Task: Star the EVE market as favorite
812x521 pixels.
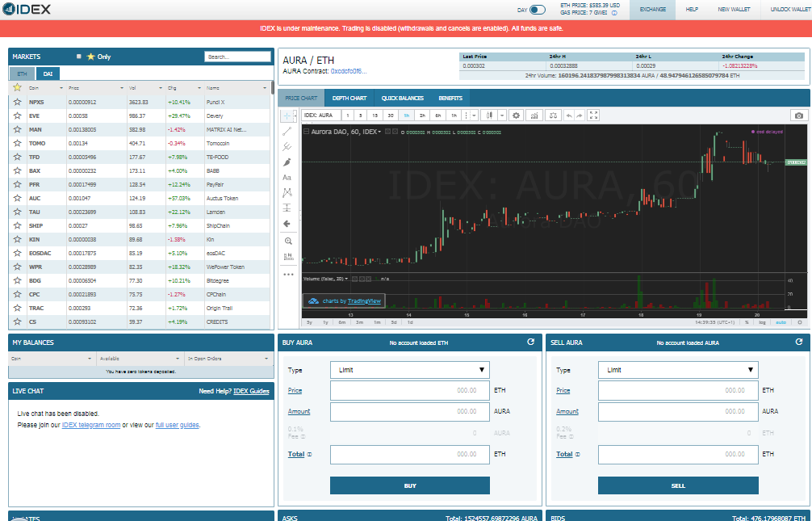Action: coord(18,116)
